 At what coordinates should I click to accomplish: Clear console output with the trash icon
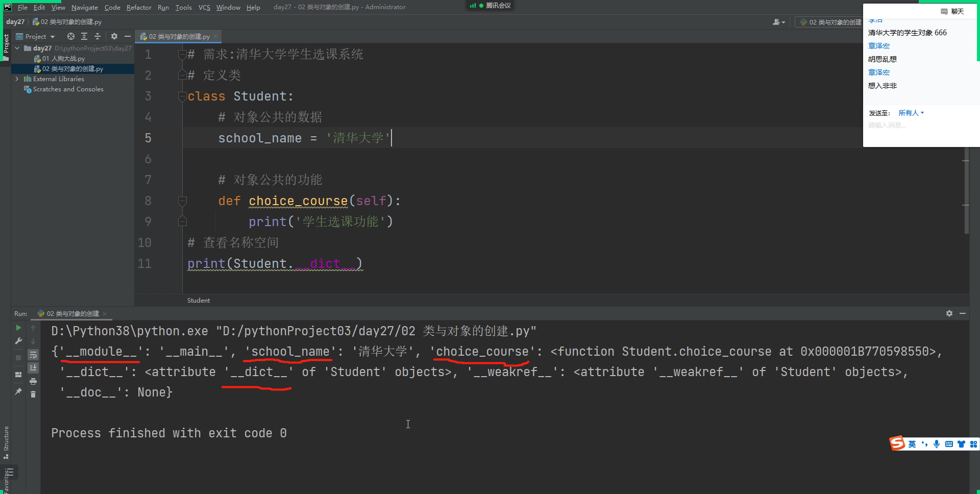[33, 394]
